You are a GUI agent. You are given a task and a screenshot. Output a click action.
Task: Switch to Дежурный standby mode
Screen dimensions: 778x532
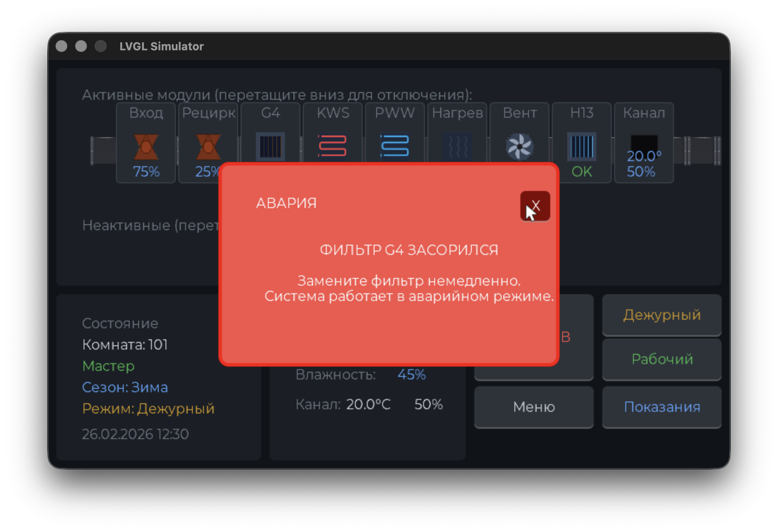[x=662, y=315]
